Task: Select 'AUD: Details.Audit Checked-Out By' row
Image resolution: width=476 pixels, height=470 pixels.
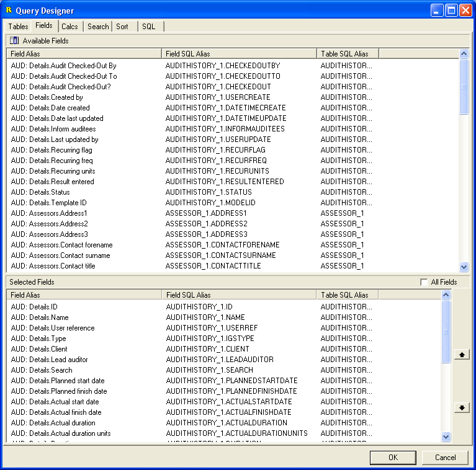Action: click(x=233, y=66)
